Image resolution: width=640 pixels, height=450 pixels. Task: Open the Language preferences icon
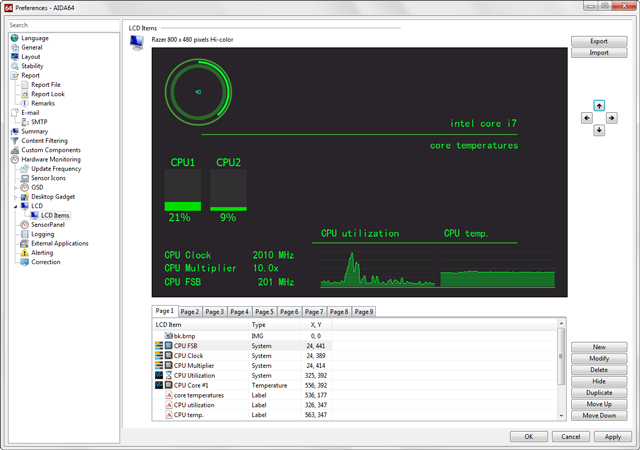14,38
